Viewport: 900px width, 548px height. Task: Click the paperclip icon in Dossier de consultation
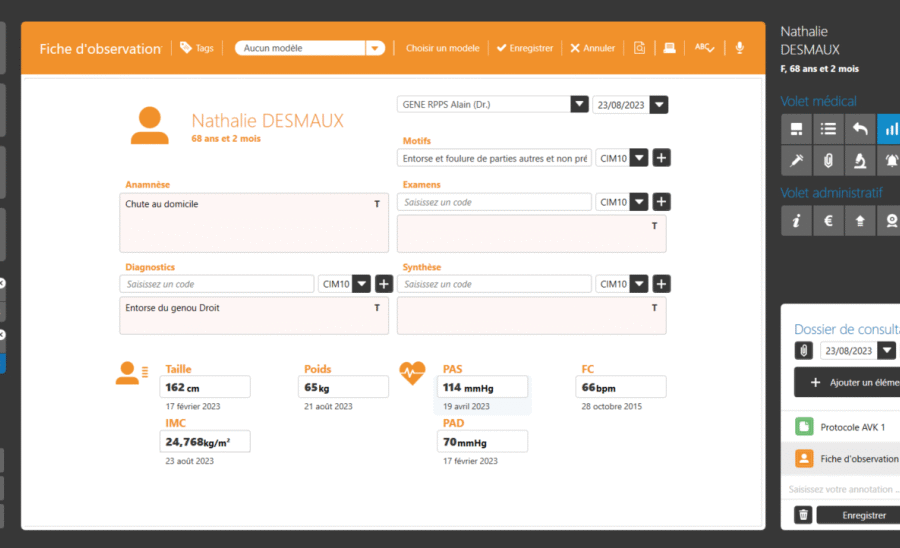(x=804, y=351)
